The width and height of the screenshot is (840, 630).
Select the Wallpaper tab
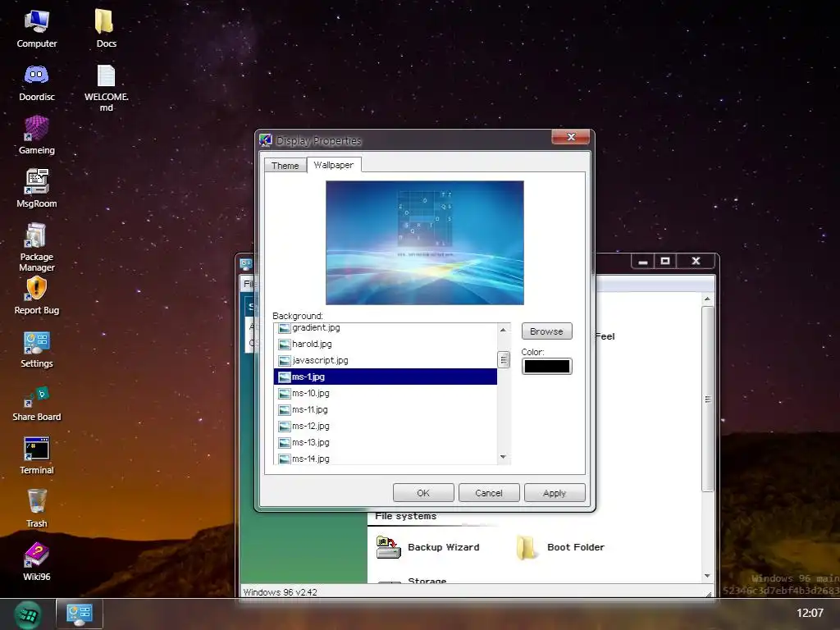(x=334, y=165)
